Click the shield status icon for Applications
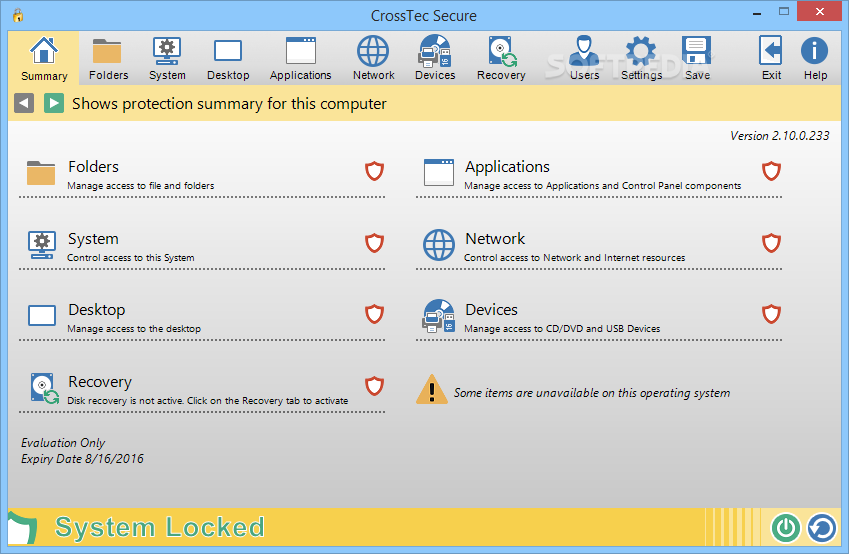 (x=771, y=171)
